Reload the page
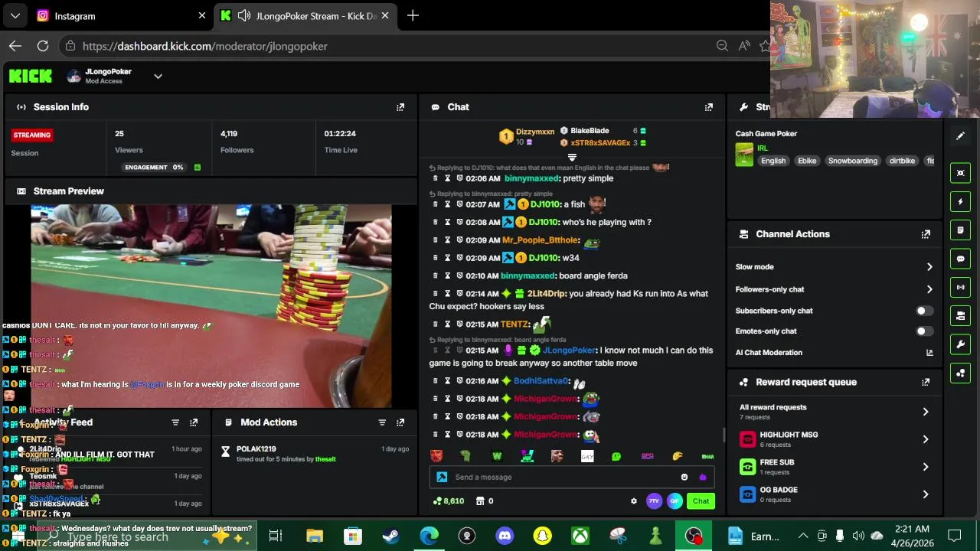 pos(43,46)
